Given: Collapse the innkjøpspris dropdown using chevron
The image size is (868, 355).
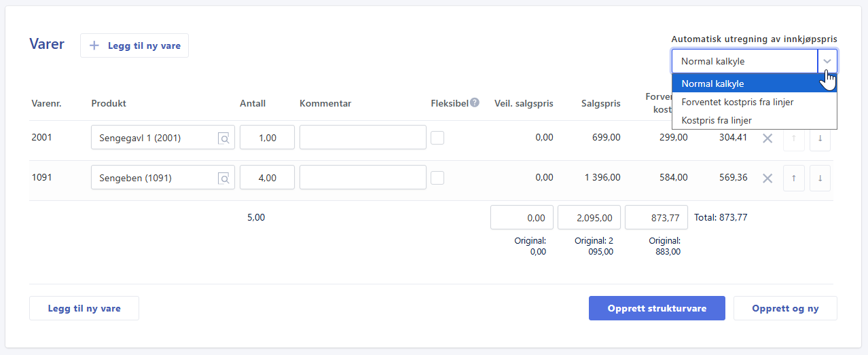Looking at the screenshot, I should coord(827,61).
